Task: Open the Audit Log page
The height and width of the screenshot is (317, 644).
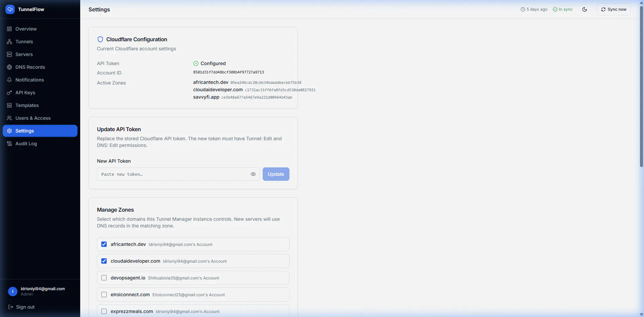Action: pyautogui.click(x=40, y=144)
